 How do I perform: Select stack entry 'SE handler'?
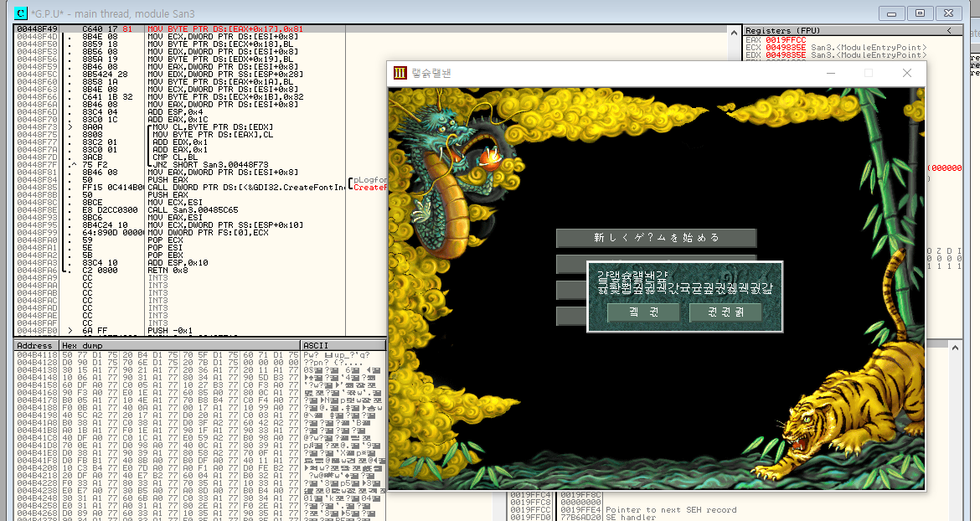pyautogui.click(x=632, y=518)
